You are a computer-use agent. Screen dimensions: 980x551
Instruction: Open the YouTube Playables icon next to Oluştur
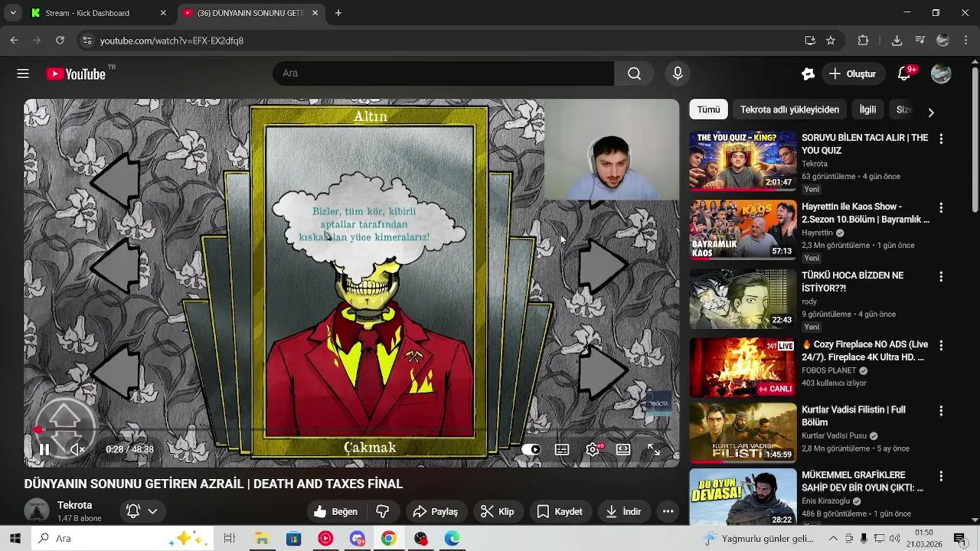tap(808, 74)
